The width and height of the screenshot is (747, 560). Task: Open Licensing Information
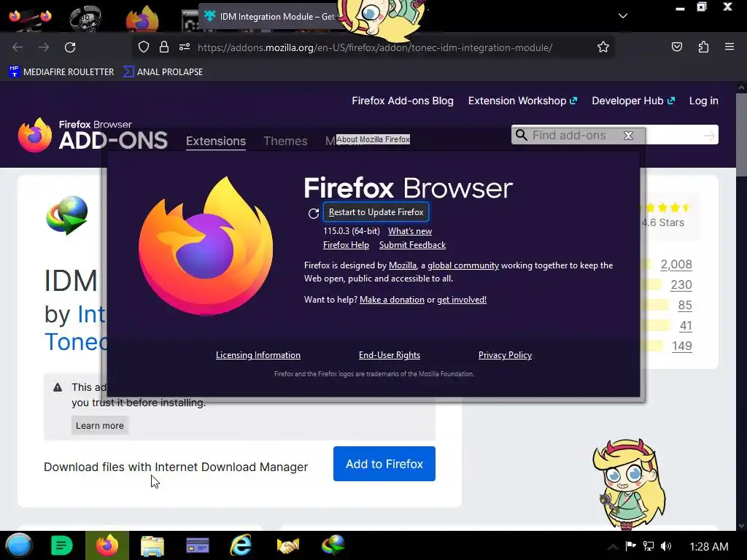258,355
